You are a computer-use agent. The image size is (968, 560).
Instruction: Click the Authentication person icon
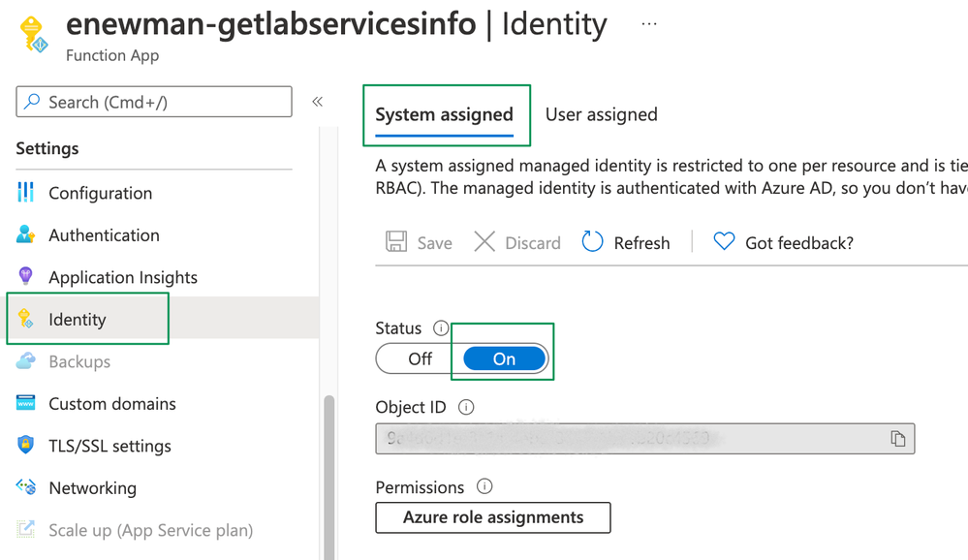pos(26,234)
